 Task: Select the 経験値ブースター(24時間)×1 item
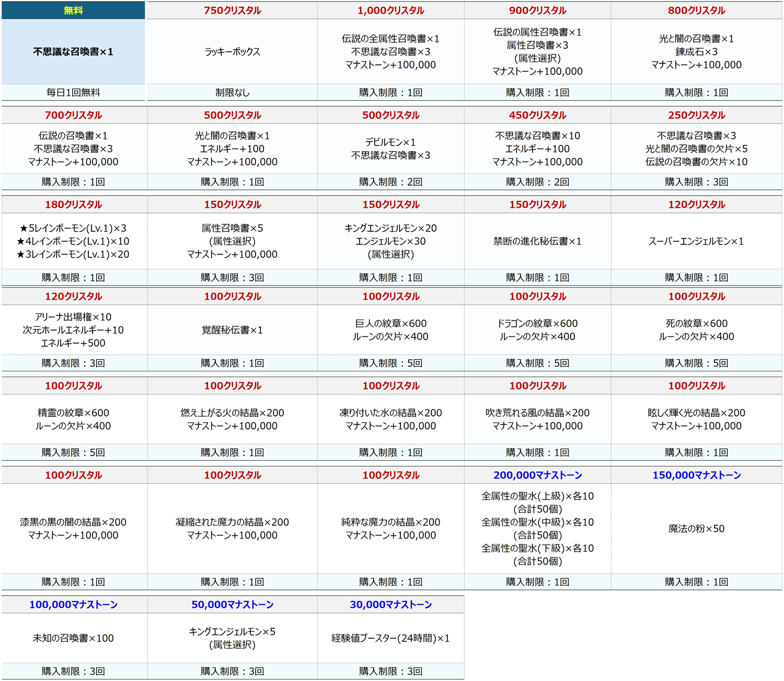pos(390,638)
